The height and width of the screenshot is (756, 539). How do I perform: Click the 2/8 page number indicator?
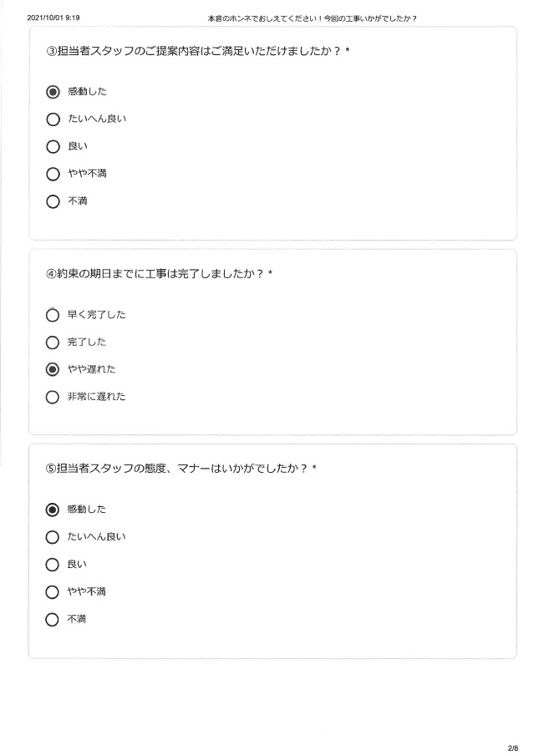click(513, 748)
